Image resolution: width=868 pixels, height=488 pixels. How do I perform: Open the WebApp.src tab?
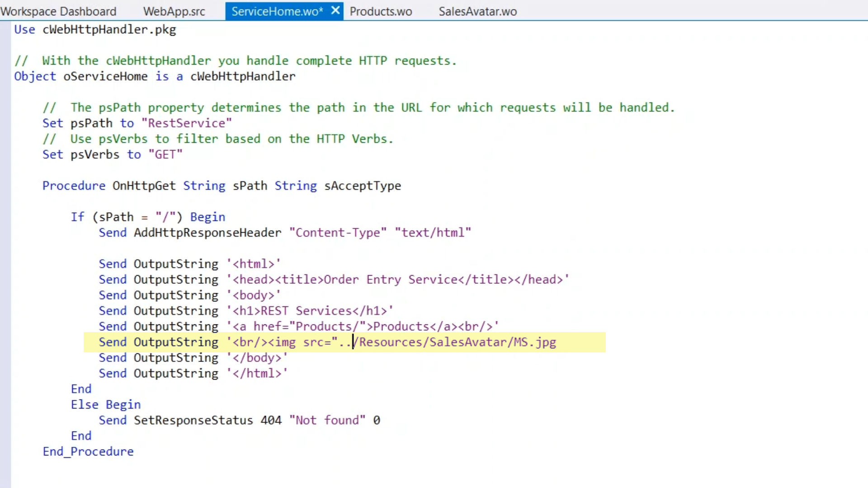click(174, 11)
